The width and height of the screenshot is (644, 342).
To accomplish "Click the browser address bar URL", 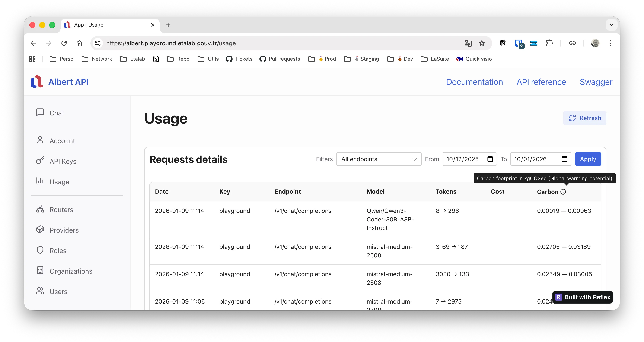I will [172, 43].
